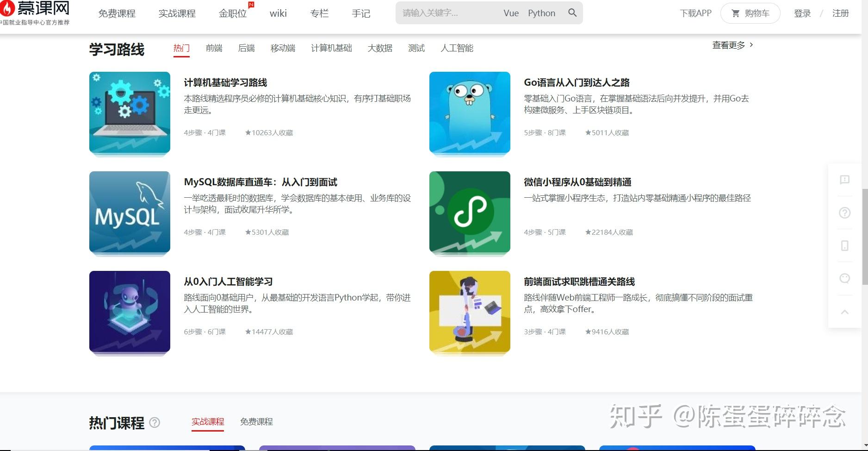This screenshot has width=868, height=451.
Task: Open 前端面试求职跳槽通关路线 title link
Action: tap(579, 282)
